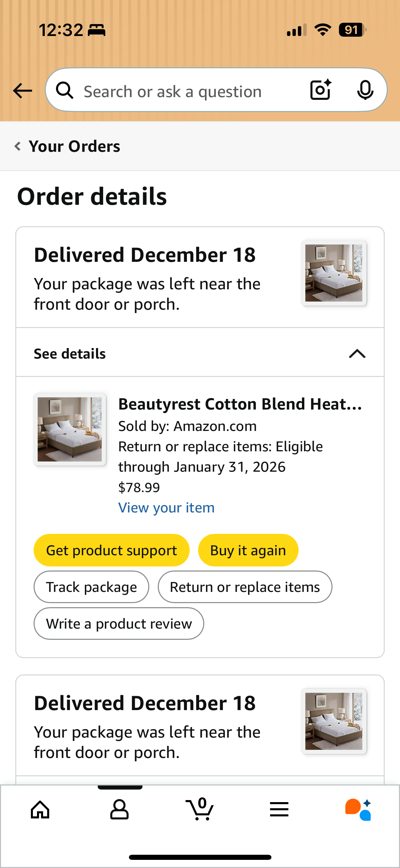Activate microphone voice search icon
Viewport: 400px width, 868px height.
[x=365, y=90]
